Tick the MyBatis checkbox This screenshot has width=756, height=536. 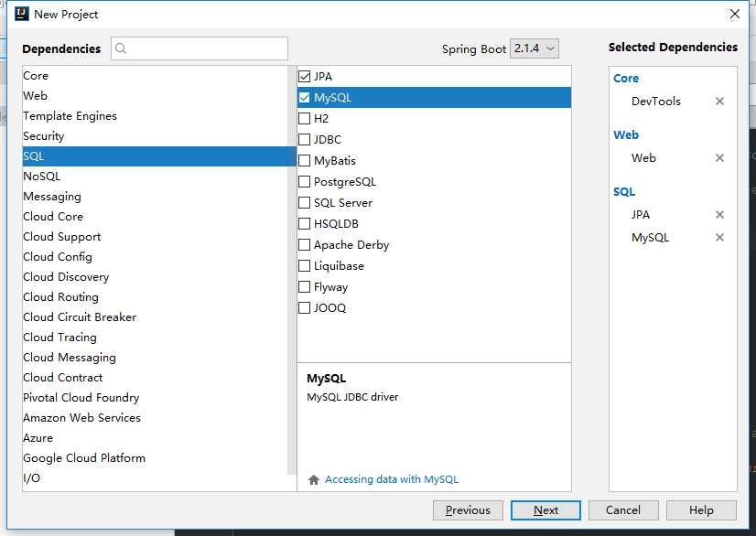pyautogui.click(x=304, y=160)
